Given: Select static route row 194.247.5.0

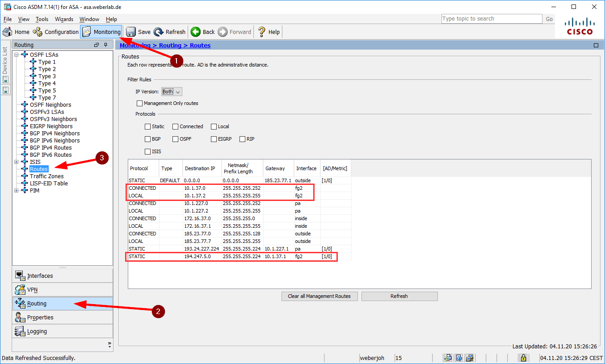Looking at the screenshot, I should coord(239,256).
